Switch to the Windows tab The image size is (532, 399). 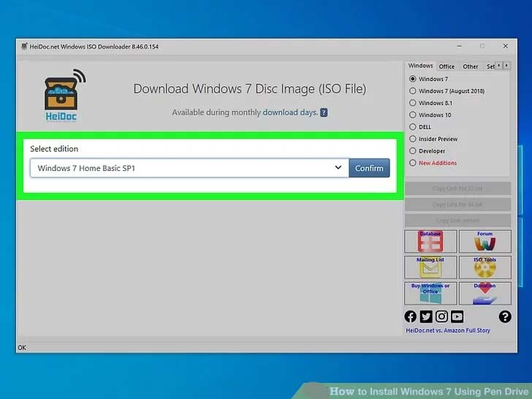tap(420, 66)
